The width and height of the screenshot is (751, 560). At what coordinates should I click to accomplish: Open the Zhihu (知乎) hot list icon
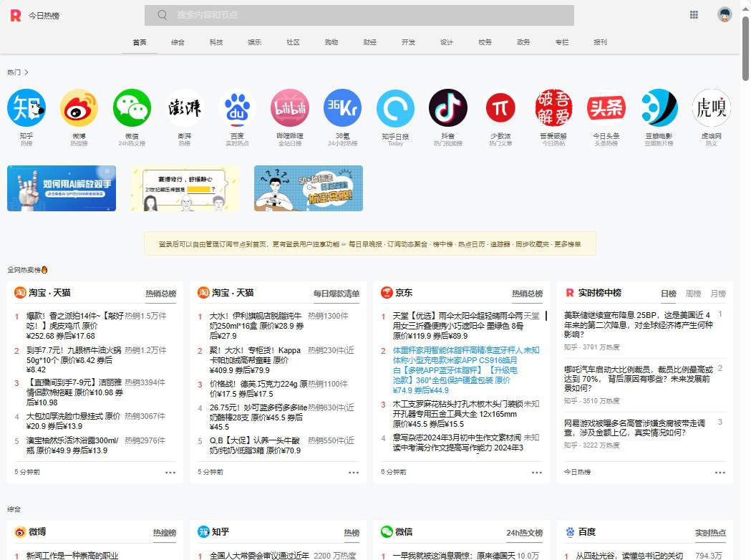(26, 108)
